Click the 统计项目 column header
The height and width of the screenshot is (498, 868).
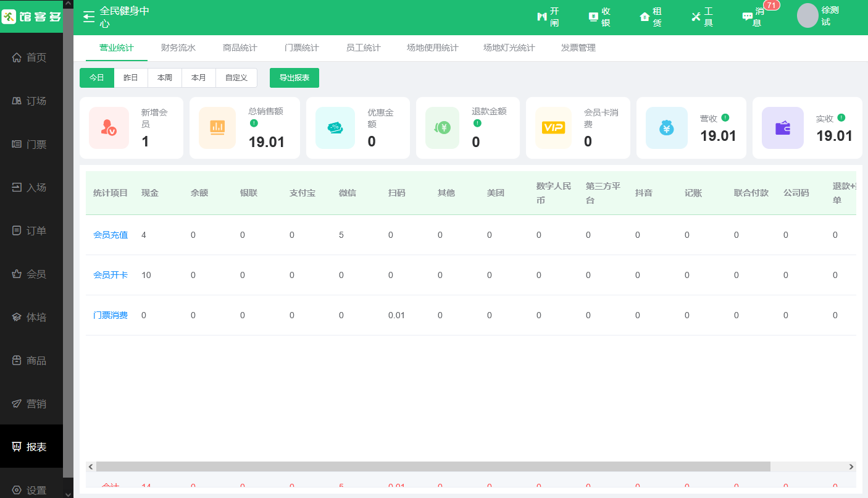(111, 193)
